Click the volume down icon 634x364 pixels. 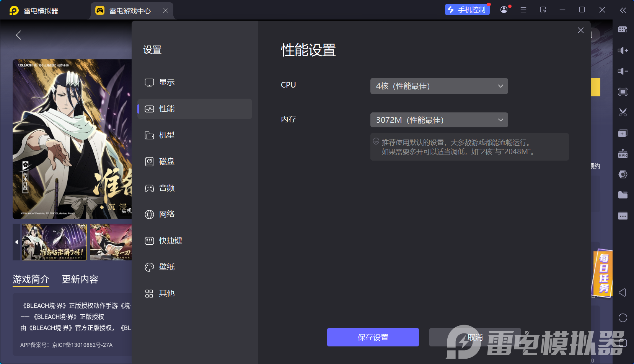[623, 71]
